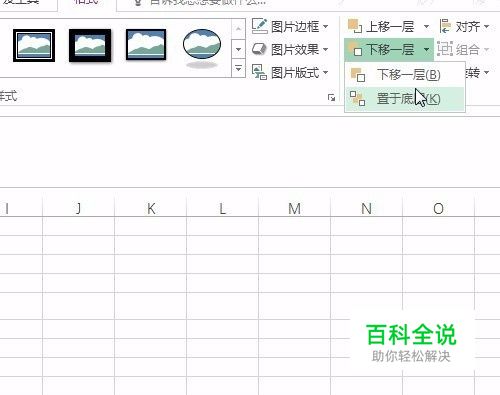Select column L header
This screenshot has width=500, height=395.
pos(222,209)
